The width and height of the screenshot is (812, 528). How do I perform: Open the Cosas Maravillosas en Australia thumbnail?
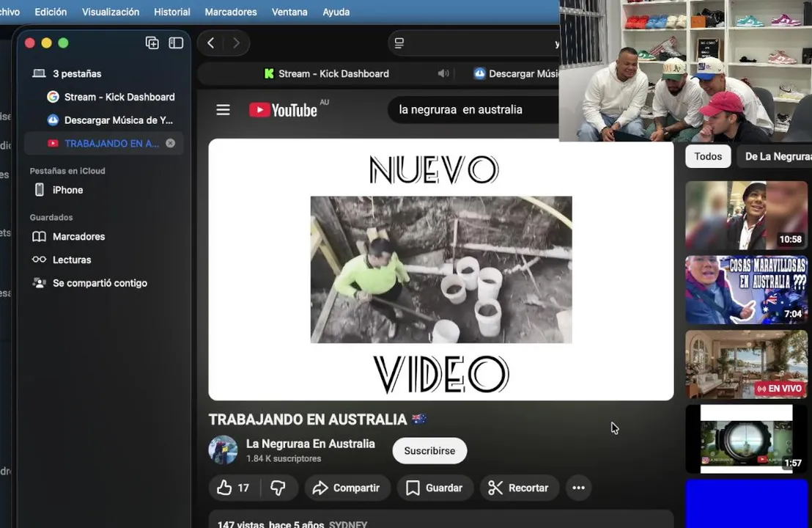pyautogui.click(x=746, y=290)
